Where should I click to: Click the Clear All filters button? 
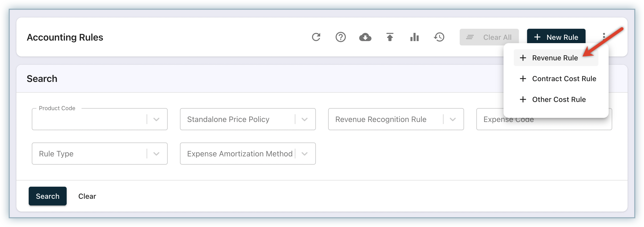(x=489, y=37)
